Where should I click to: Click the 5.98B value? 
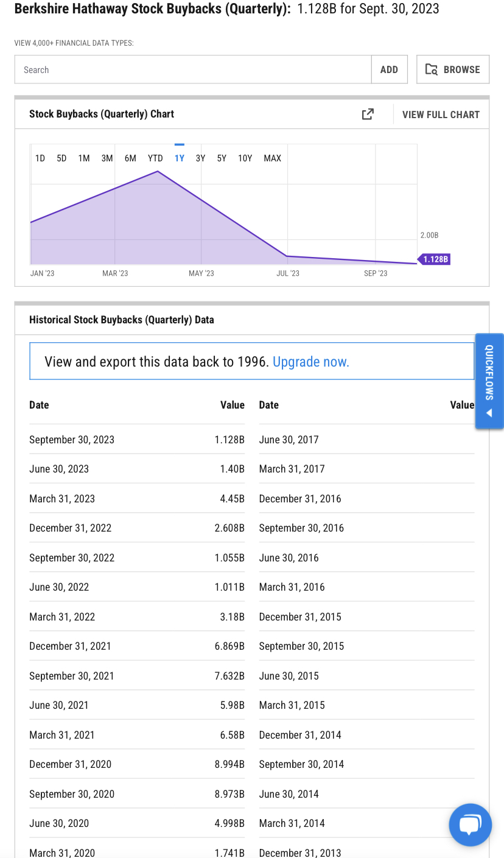(x=233, y=705)
